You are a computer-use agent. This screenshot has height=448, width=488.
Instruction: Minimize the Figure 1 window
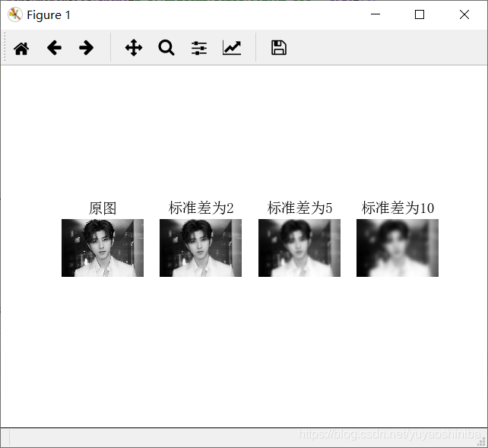tap(376, 14)
